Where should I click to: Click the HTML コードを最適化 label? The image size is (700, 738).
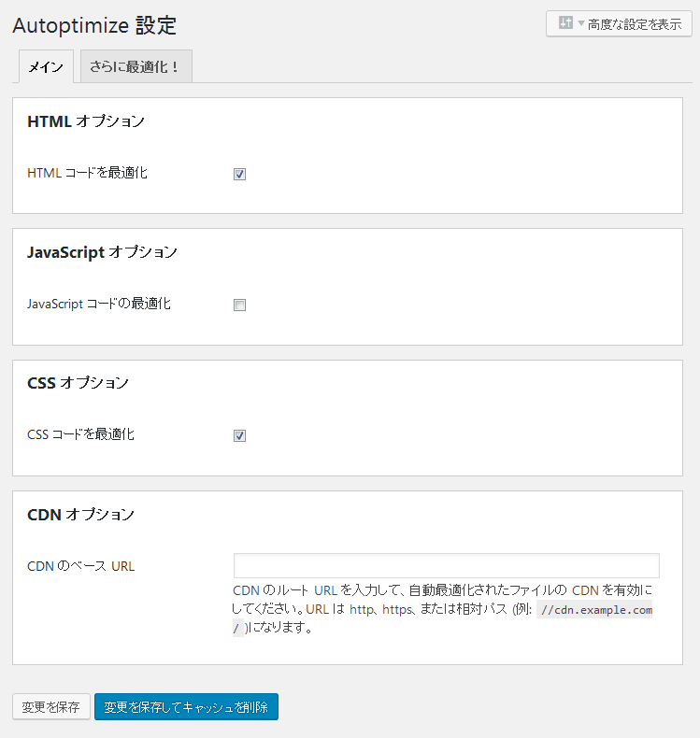[87, 173]
